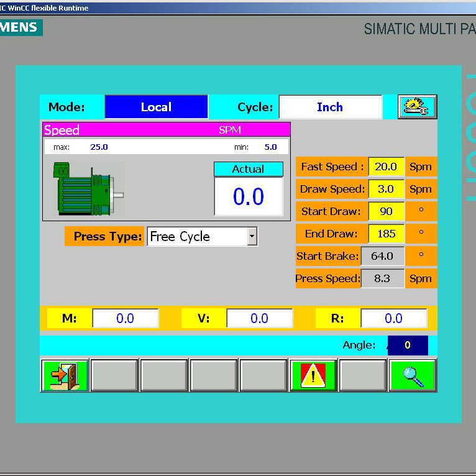Click the Angle value 0
The height and width of the screenshot is (476, 476).
click(x=408, y=345)
